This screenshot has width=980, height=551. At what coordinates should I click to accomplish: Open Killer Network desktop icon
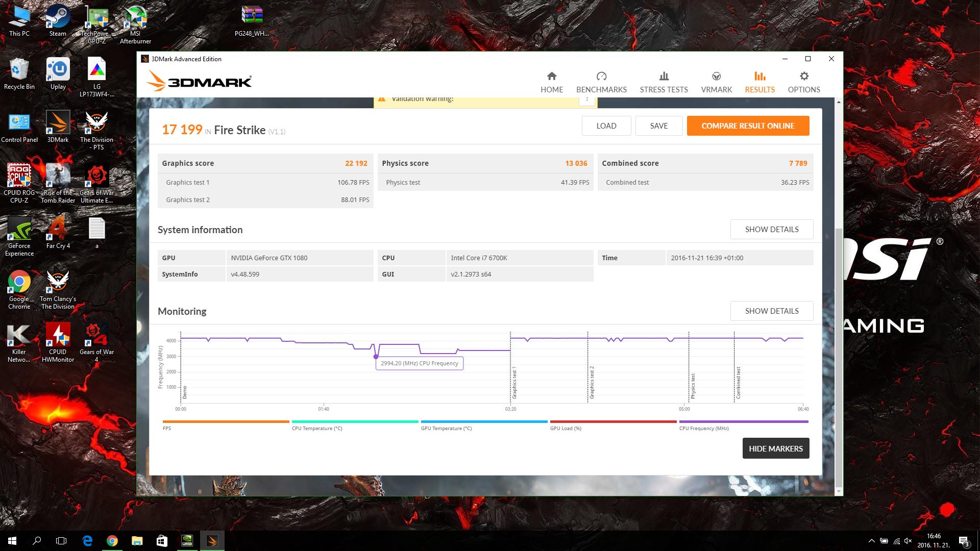tap(19, 343)
